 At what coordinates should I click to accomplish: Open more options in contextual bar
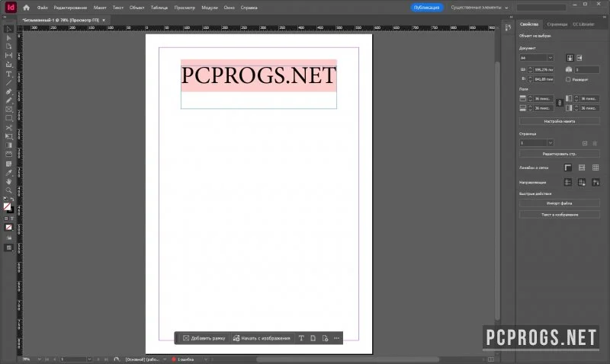point(336,338)
